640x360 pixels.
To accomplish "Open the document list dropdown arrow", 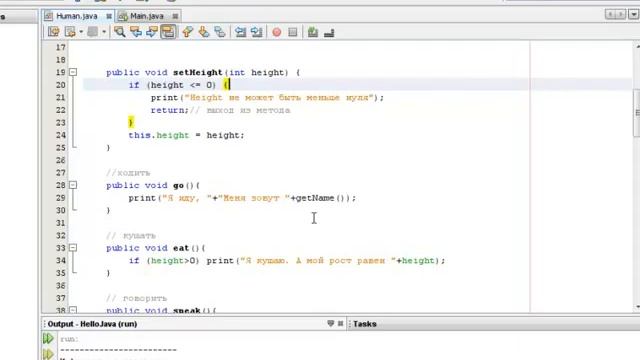I will (x=634, y=14).
